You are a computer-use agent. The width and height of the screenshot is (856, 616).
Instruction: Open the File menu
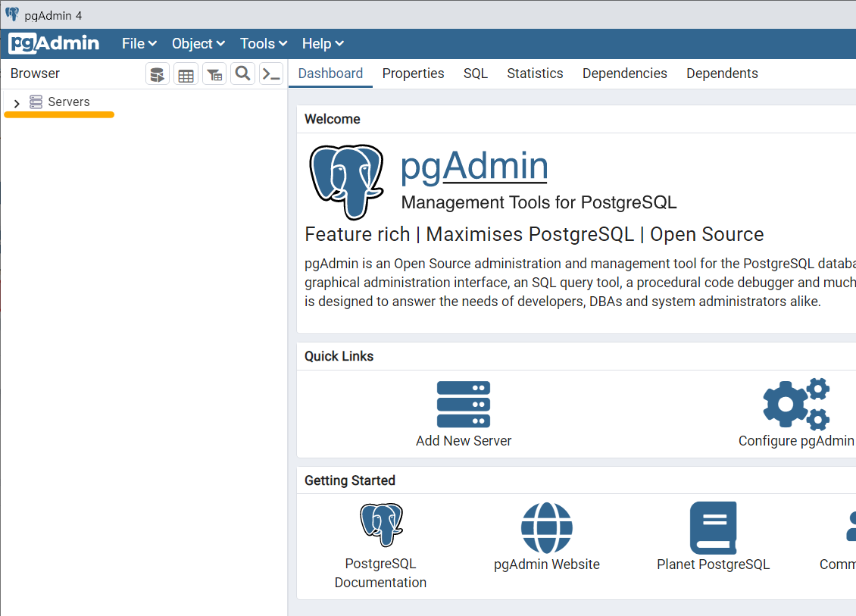coord(139,44)
